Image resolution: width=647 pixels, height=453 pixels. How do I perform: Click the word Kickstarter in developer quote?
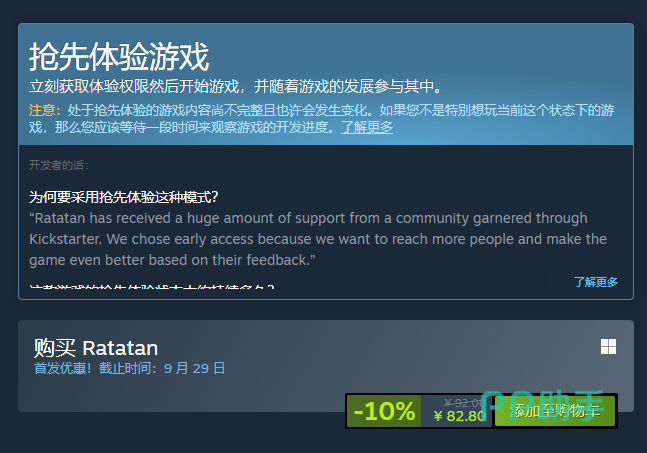[65, 239]
